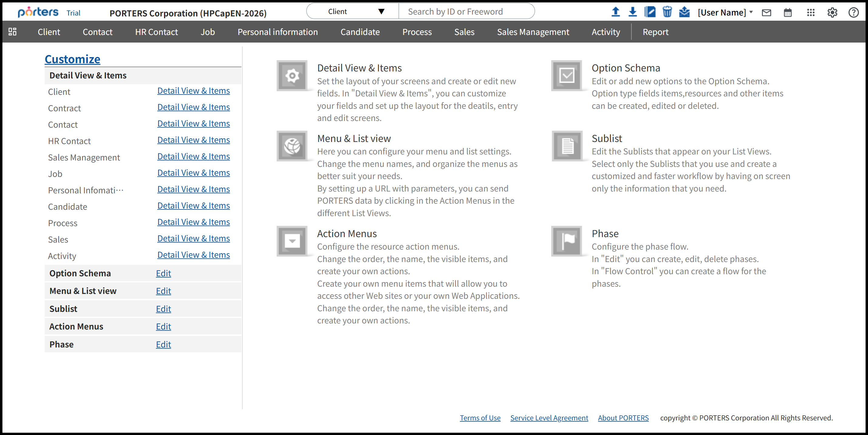
Task: Open the calendar icon
Action: click(788, 13)
